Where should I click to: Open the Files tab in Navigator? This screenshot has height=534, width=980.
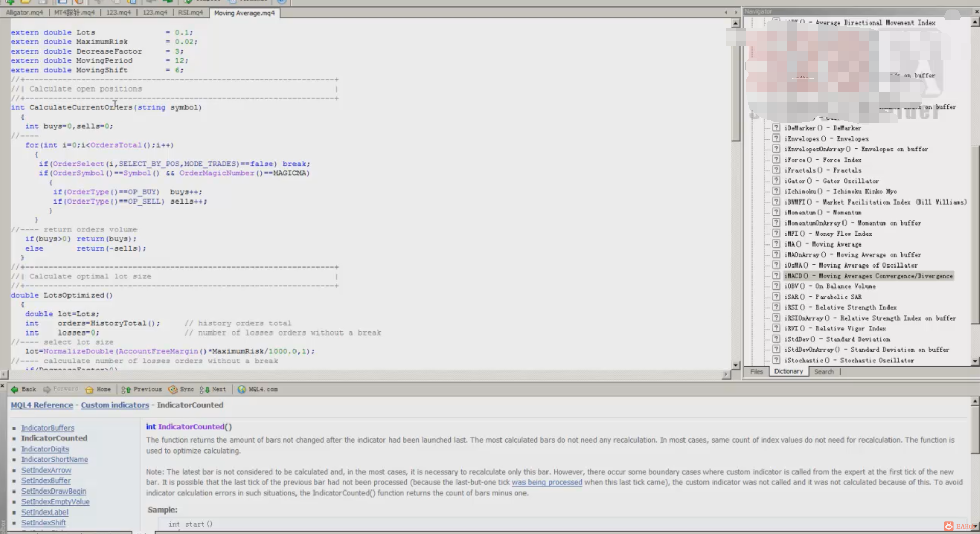[x=757, y=372]
